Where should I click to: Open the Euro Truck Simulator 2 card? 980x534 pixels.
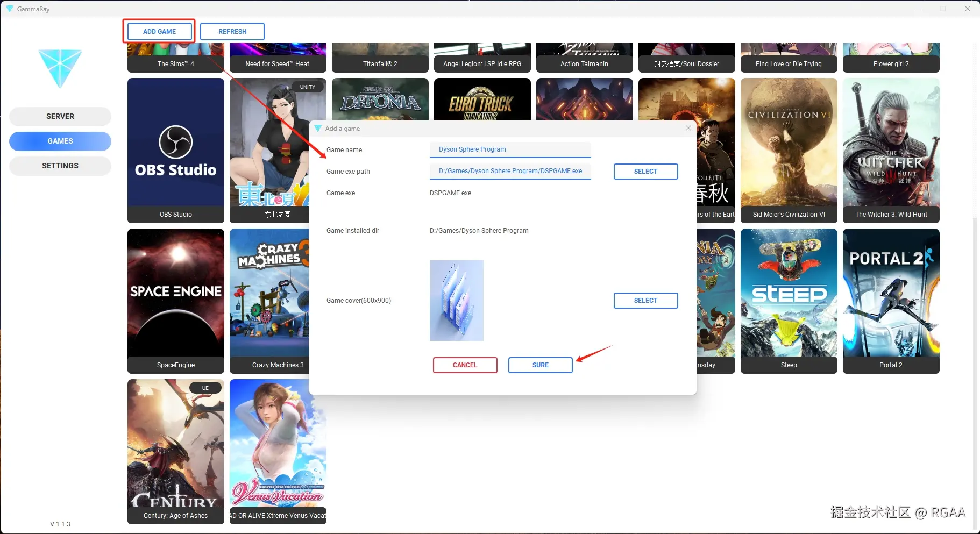(x=482, y=99)
